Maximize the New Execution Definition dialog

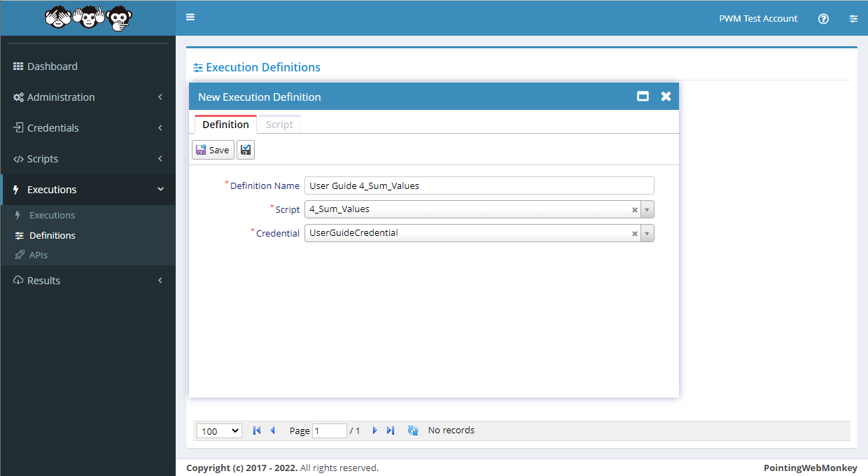643,97
